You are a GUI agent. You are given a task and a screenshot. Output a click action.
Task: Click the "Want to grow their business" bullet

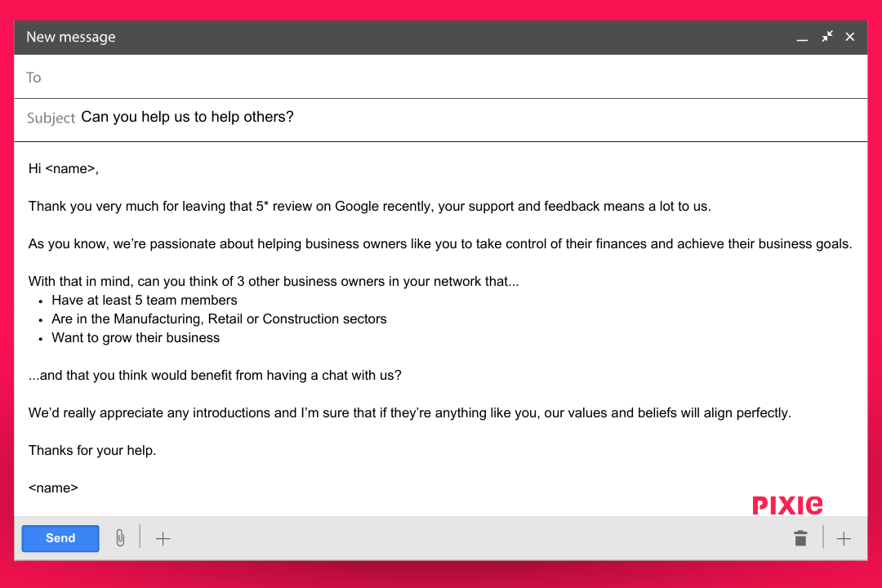pyautogui.click(x=136, y=338)
